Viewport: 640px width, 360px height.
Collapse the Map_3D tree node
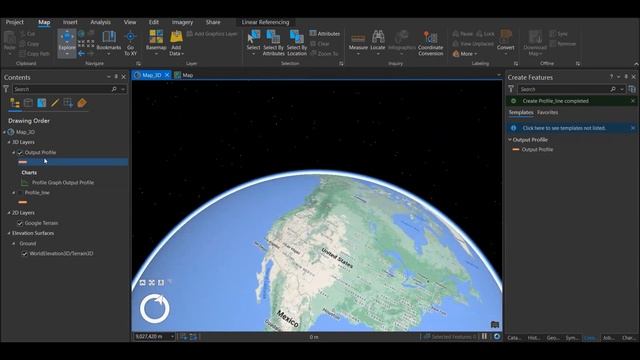(x=4, y=132)
